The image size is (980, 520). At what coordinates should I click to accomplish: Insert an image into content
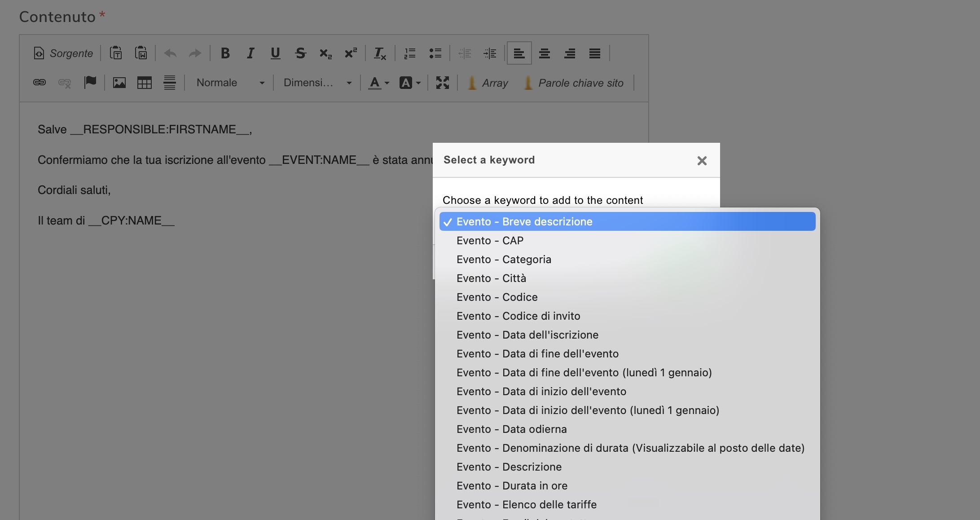[119, 83]
